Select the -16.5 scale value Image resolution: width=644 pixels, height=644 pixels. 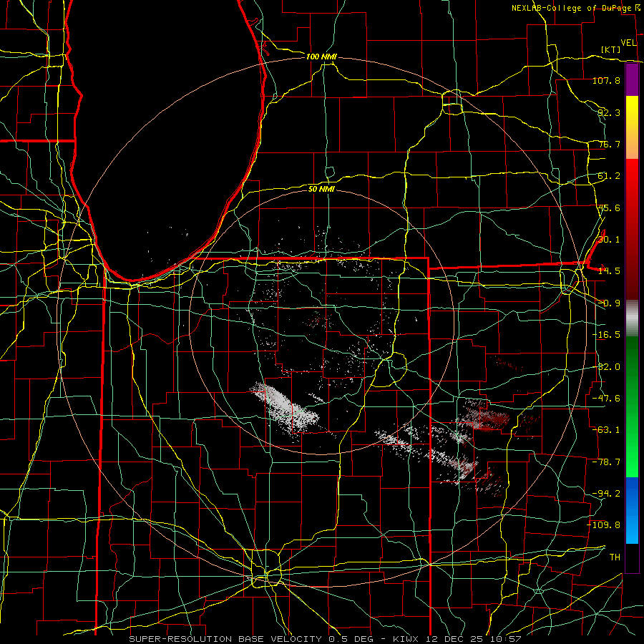[606, 335]
